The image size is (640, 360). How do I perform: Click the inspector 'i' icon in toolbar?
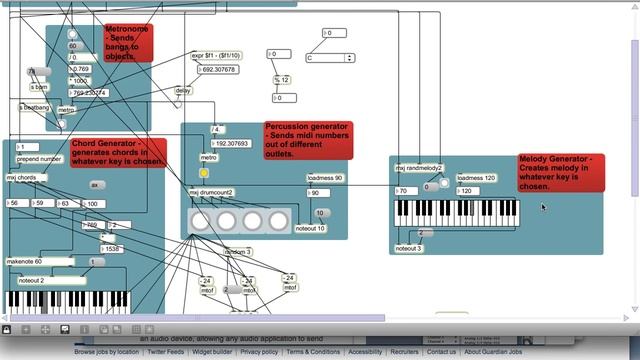(84, 329)
